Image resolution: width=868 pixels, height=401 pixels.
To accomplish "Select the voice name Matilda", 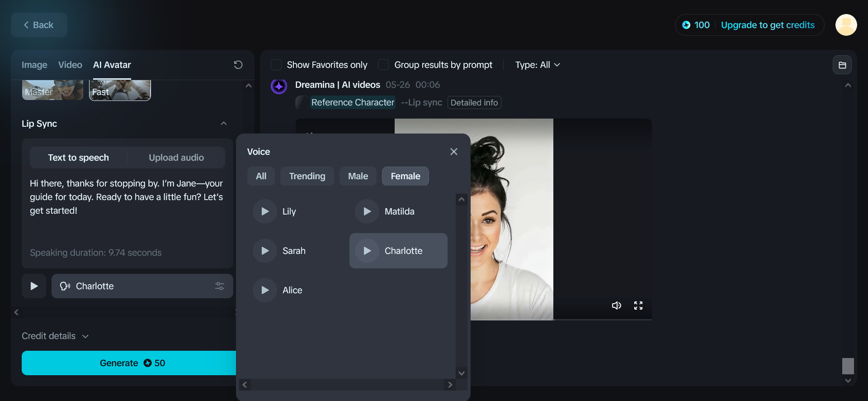I will pos(400,211).
